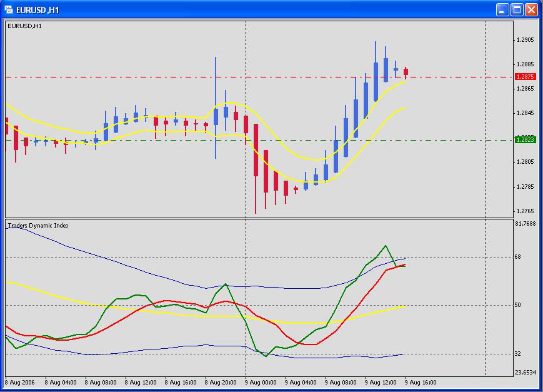
Task: Click the green TDI price line peak
Action: (x=385, y=246)
